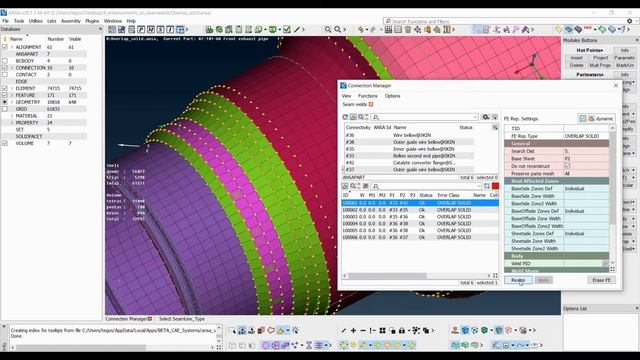Open the Plugins menu
The image size is (640, 360).
coord(92,21)
